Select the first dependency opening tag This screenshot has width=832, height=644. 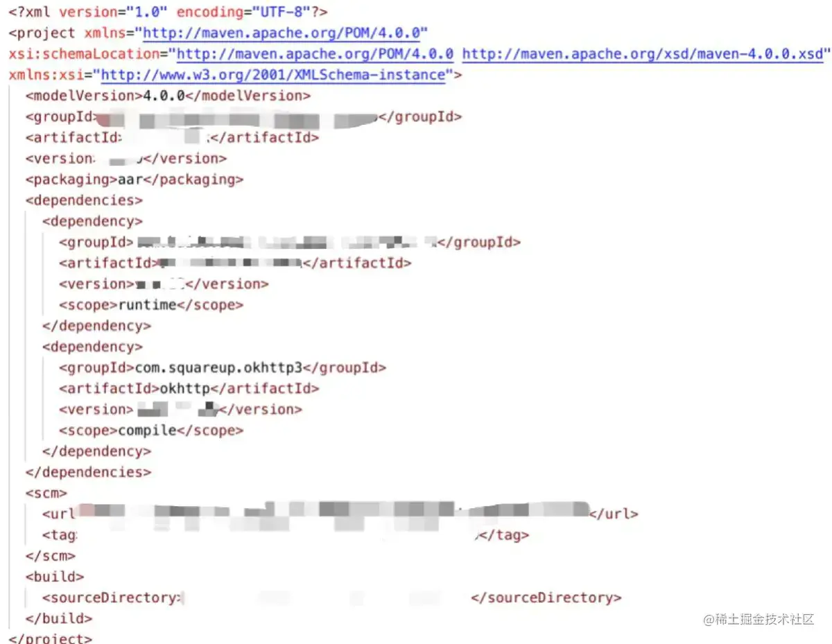(92, 221)
